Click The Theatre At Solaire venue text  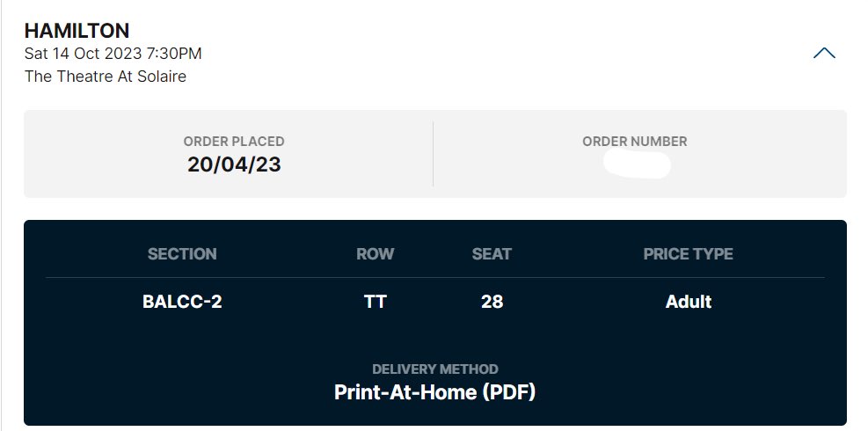pos(106,76)
